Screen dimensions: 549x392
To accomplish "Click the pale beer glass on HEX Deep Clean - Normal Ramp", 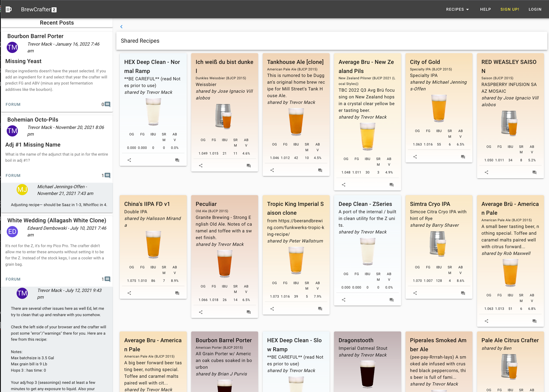I will click(x=153, y=112).
